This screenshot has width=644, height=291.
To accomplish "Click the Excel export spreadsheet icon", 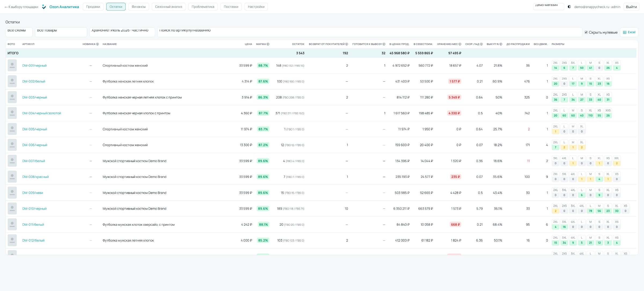I will point(624,32).
